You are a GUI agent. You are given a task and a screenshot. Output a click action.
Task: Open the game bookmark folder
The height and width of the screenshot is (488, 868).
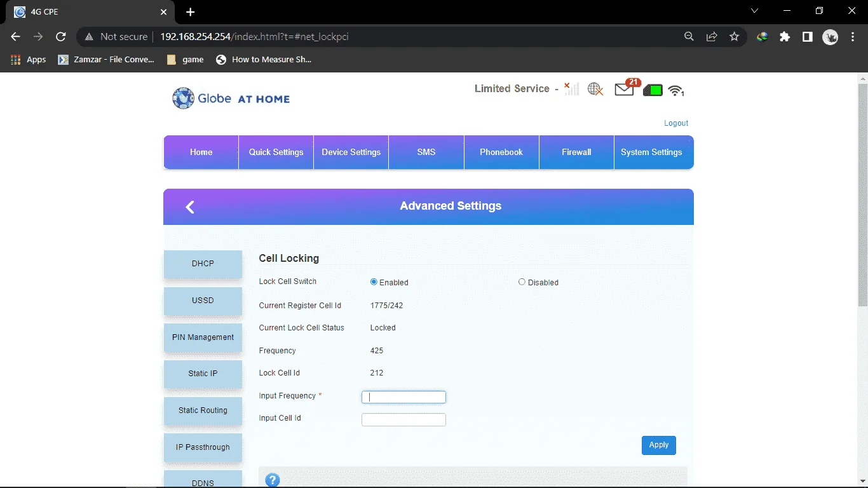[x=185, y=60]
